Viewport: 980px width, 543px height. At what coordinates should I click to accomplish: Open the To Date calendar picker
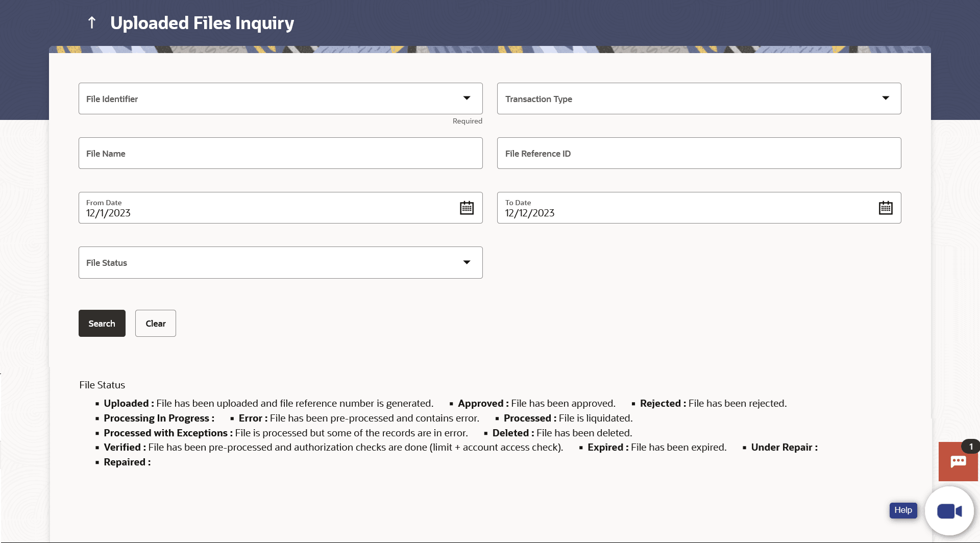[886, 208]
